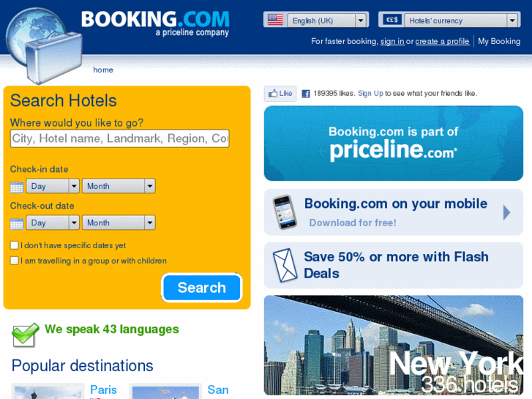Go to the home breadcrumb
532x399 pixels.
point(103,70)
